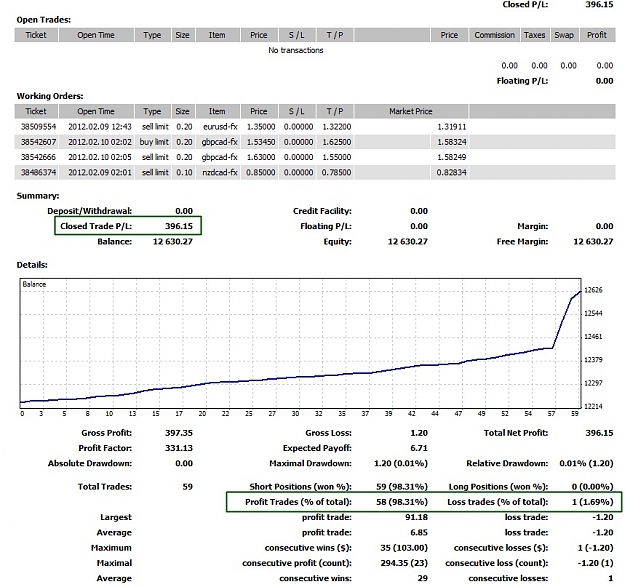Click the balance curve chart area
Screen dimensions: 625x587
pos(301,343)
